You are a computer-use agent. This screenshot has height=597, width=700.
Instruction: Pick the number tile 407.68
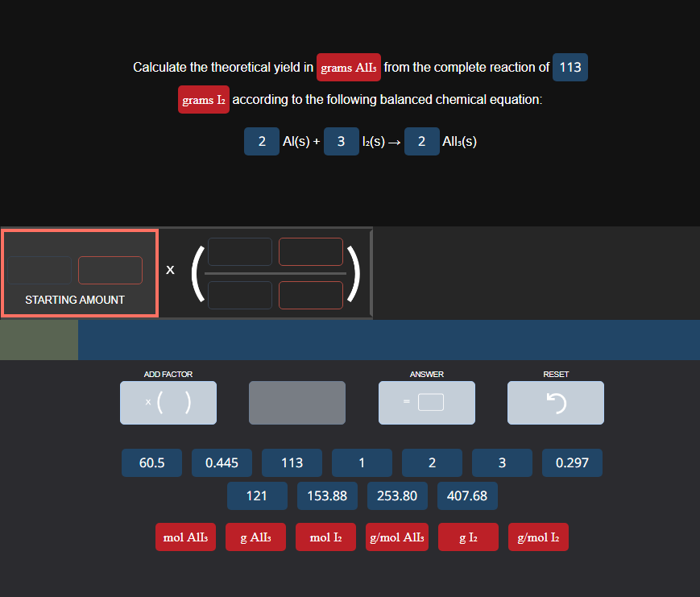point(467,495)
